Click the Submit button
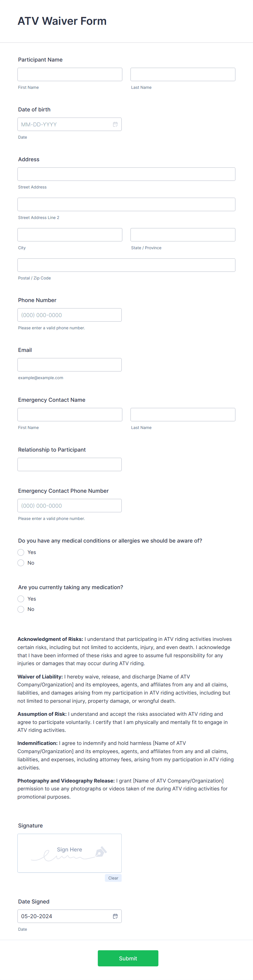This screenshot has width=253, height=980. 128,958
